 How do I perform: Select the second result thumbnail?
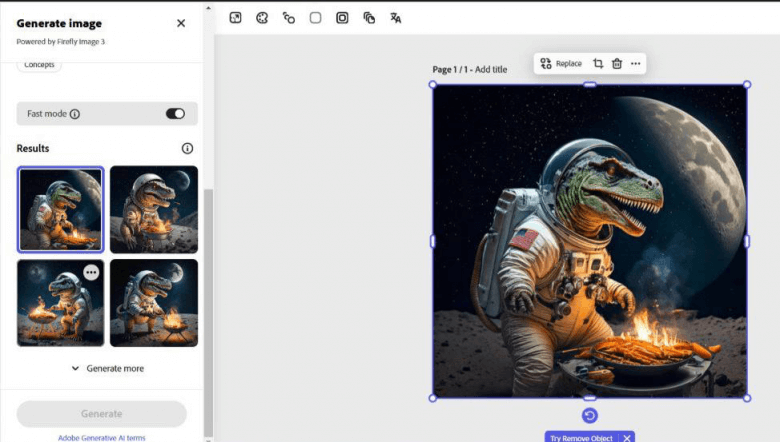tap(153, 209)
